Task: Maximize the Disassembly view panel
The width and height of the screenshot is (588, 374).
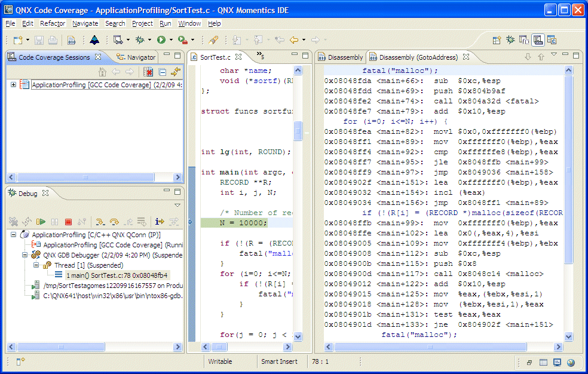Action: (576, 57)
